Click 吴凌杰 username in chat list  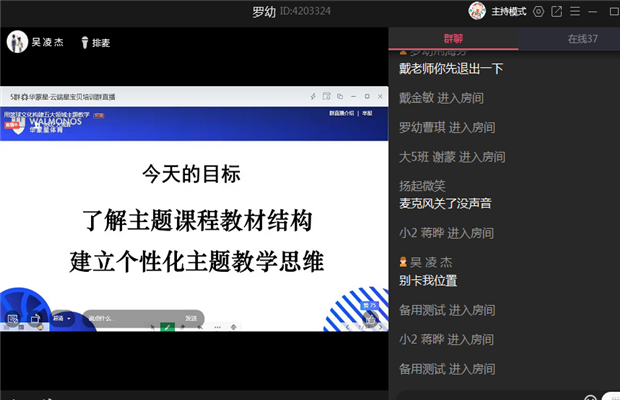(430, 261)
